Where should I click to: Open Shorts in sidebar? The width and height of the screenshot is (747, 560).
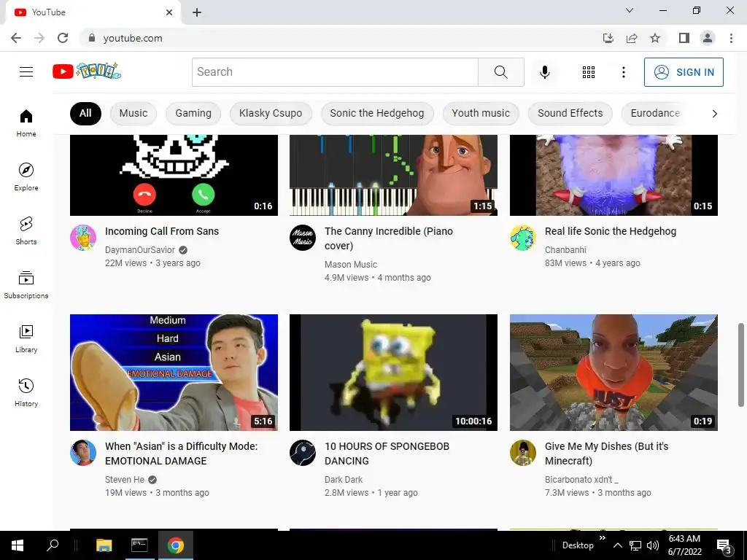26,231
